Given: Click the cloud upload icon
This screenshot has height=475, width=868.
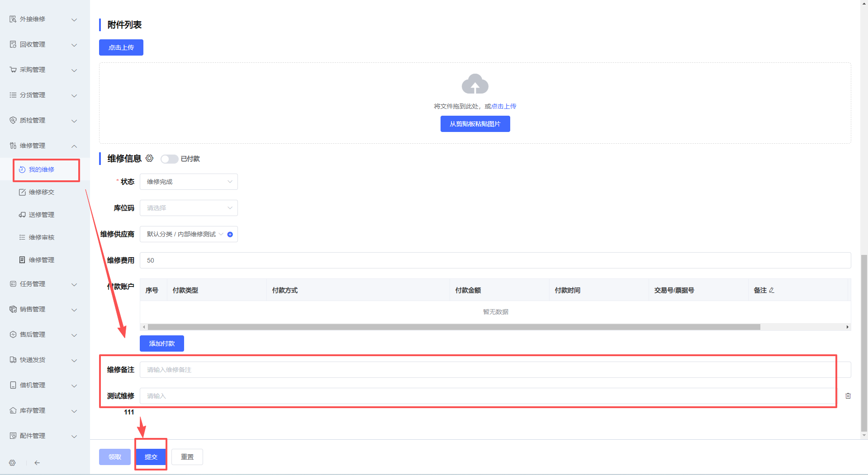Looking at the screenshot, I should pyautogui.click(x=474, y=84).
